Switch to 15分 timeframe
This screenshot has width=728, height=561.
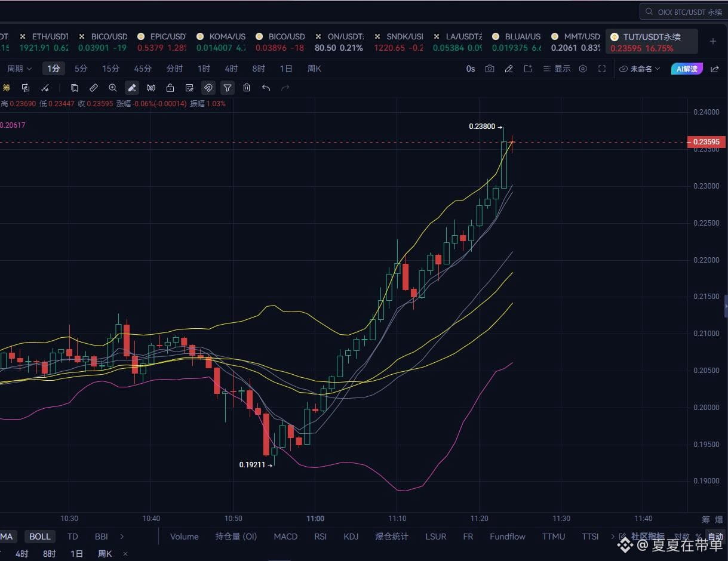click(110, 69)
